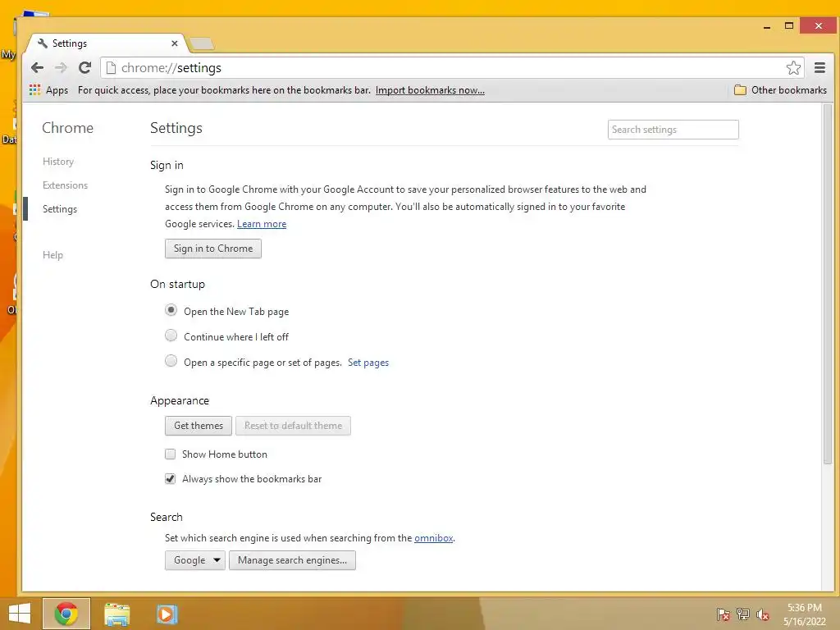Click the page vertical scrollbar
This screenshot has width=840, height=630.
coord(828,284)
